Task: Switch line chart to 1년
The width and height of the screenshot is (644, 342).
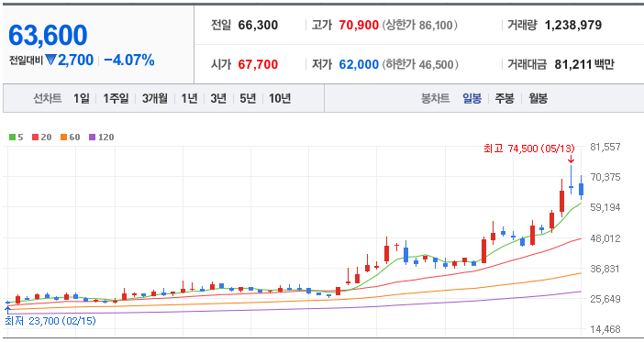Action: [x=189, y=98]
